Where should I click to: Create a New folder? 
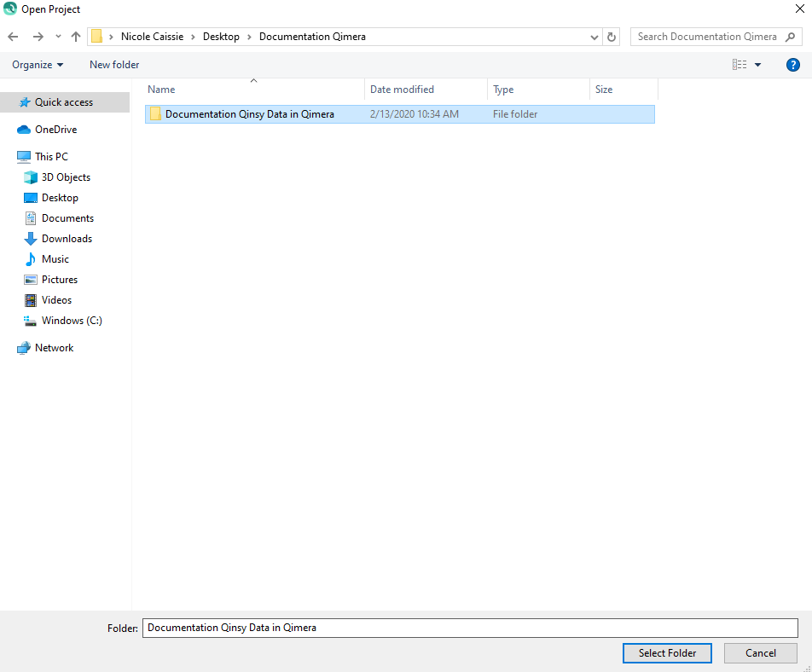pyautogui.click(x=114, y=65)
